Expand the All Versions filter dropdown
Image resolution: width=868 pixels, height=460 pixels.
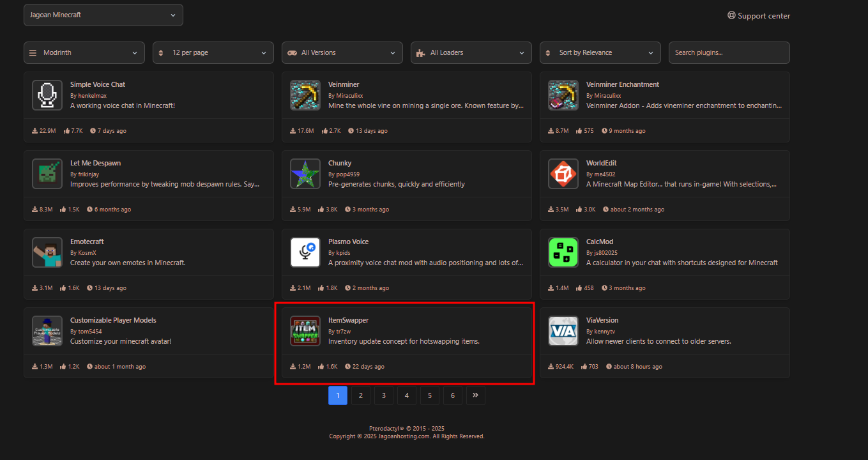(342, 53)
